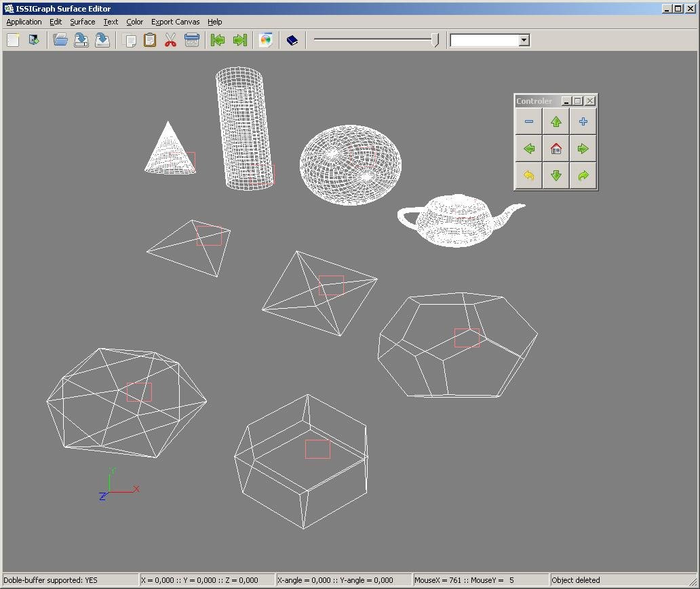Select the dodecahedron by its red marker
The image size is (700, 589).
pyautogui.click(x=467, y=338)
